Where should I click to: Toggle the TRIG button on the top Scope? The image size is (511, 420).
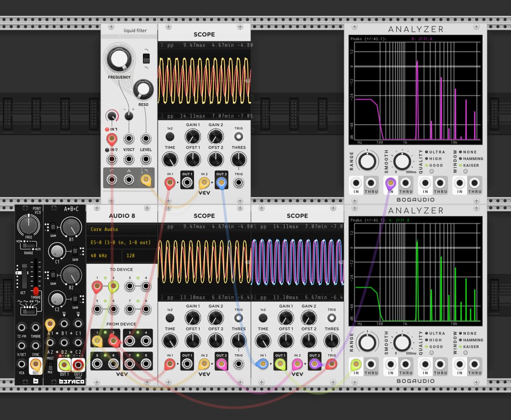pos(238,136)
